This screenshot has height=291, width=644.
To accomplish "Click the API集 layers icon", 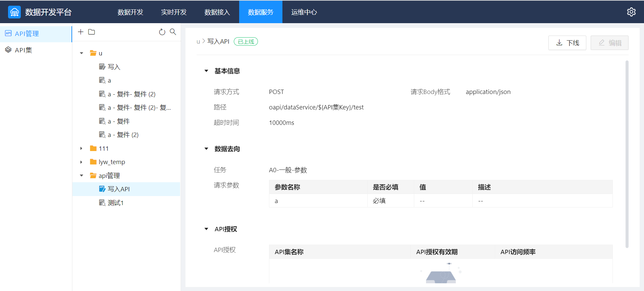I will [8, 50].
